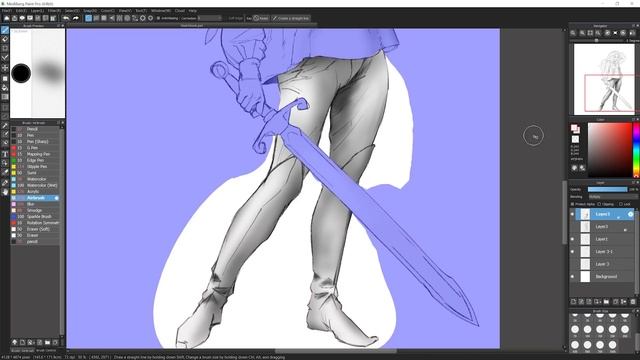Select the Text tool

5,154
